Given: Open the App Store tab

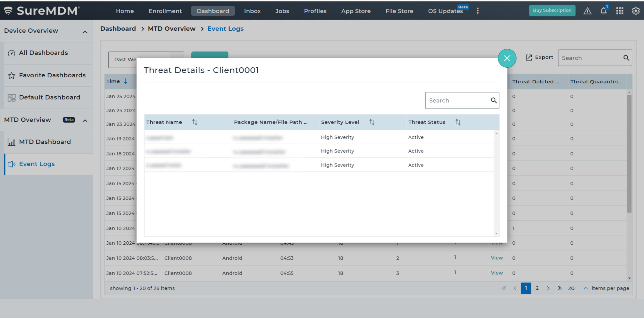Looking at the screenshot, I should coord(356,11).
